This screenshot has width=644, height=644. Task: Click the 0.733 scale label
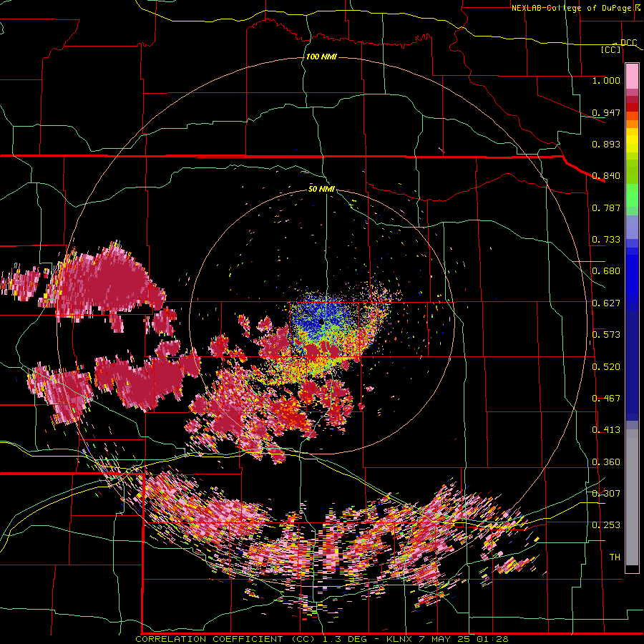coord(606,240)
